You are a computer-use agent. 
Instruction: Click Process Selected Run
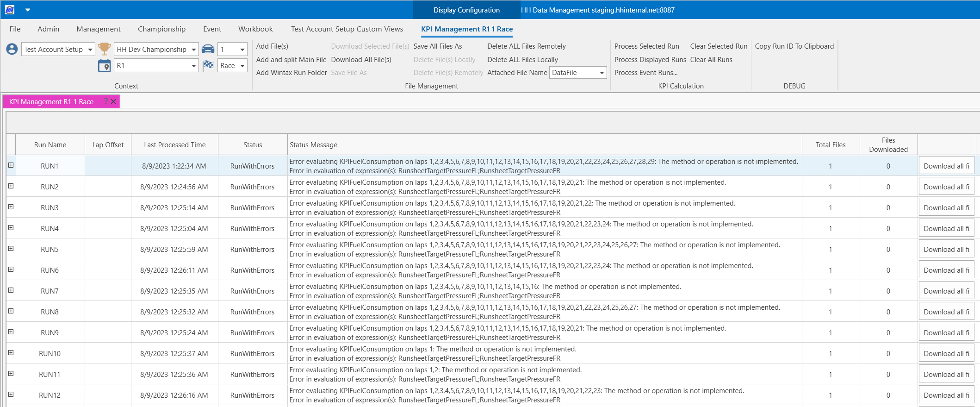click(646, 46)
